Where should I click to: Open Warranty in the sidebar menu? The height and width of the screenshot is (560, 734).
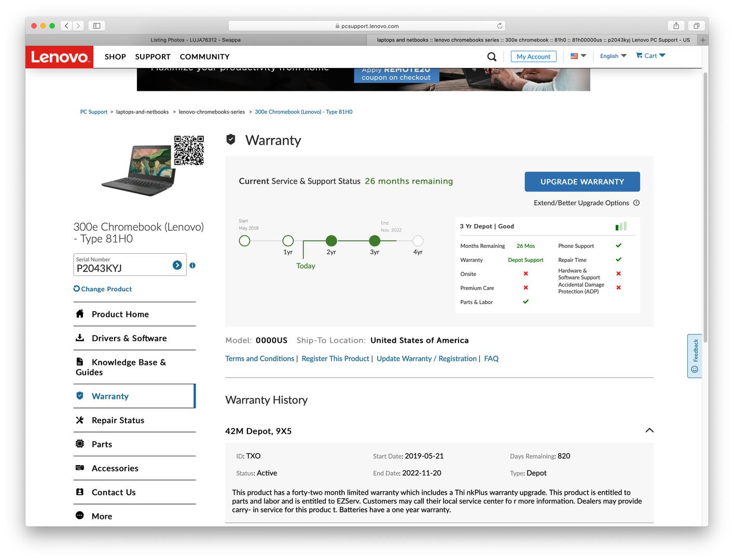[x=135, y=396]
